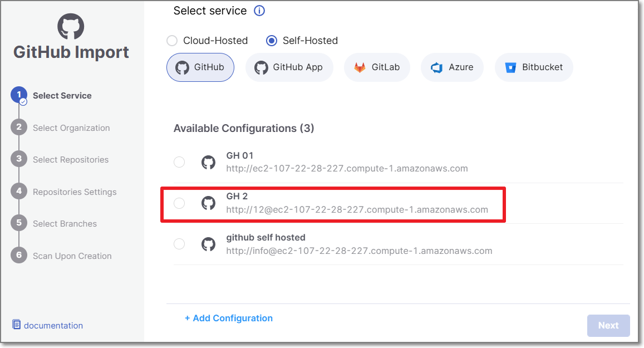Click the GitHub App octocat icon
The image size is (644, 348).
(x=261, y=67)
